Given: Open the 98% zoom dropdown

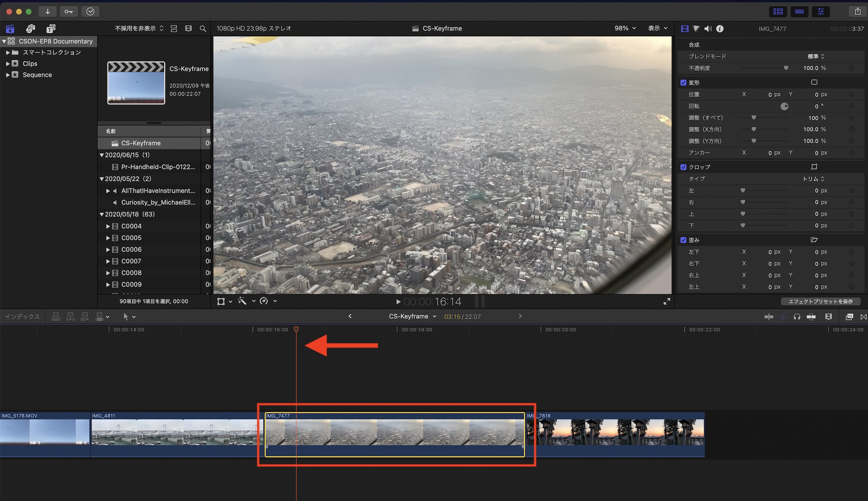Looking at the screenshot, I should pos(625,28).
